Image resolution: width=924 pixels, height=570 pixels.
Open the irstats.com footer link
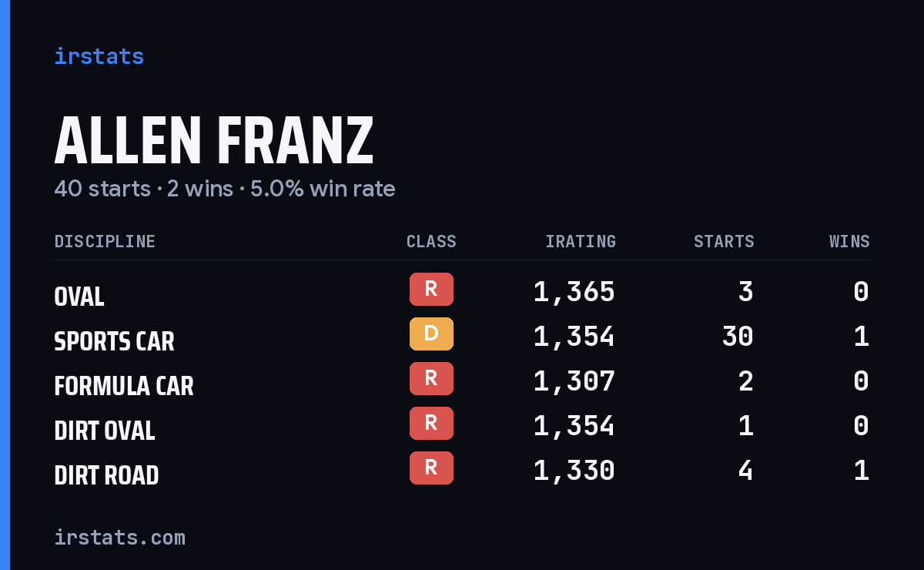point(119,537)
